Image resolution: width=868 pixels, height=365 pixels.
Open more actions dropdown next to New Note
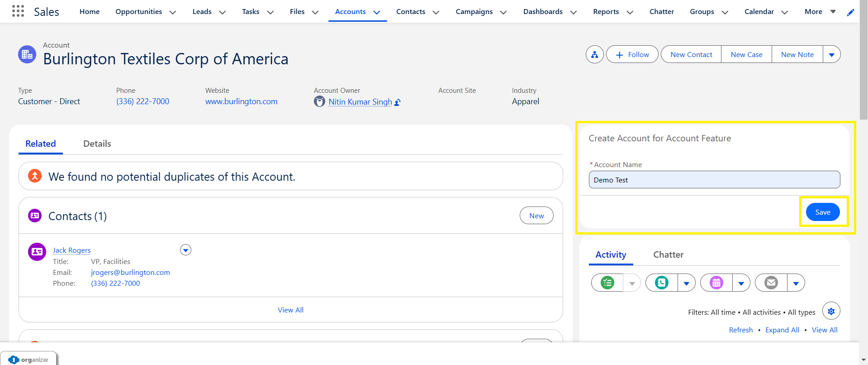[x=831, y=54]
